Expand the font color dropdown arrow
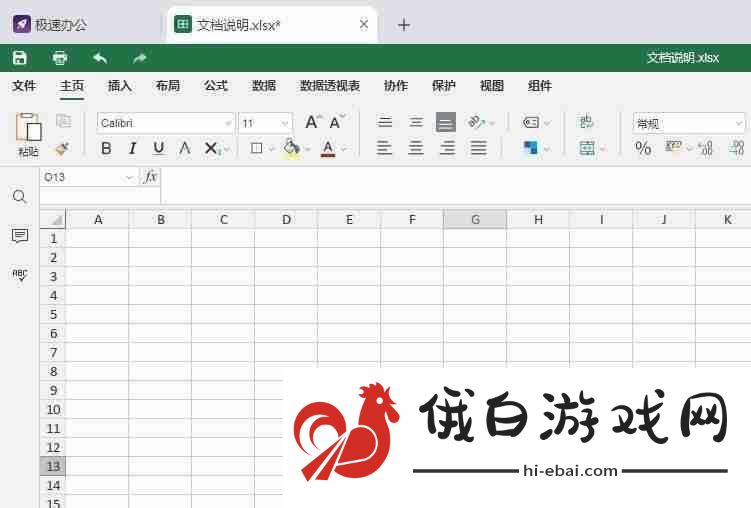 click(x=343, y=149)
